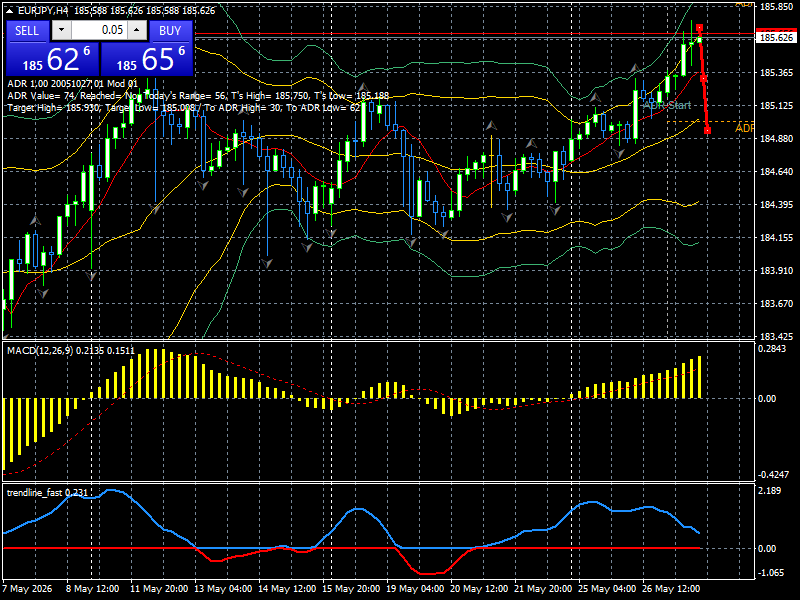
Task: Click the 184.155 price axis label
Action: point(777,238)
